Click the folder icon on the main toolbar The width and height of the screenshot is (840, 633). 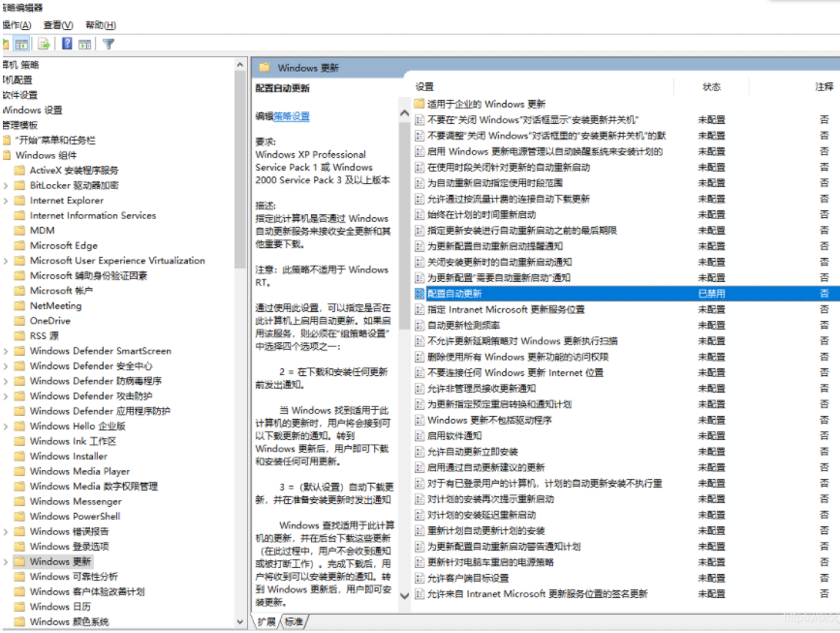[x=6, y=43]
